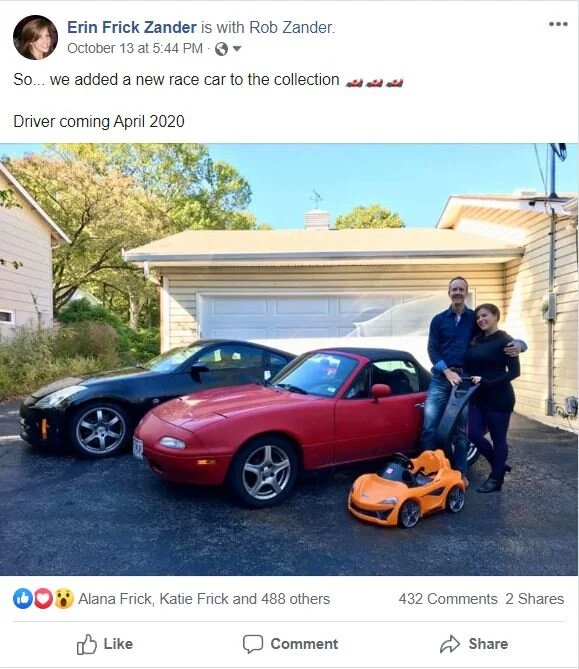Open Erin Frick Zander's profile picture
The image size is (579, 669).
coord(35,37)
